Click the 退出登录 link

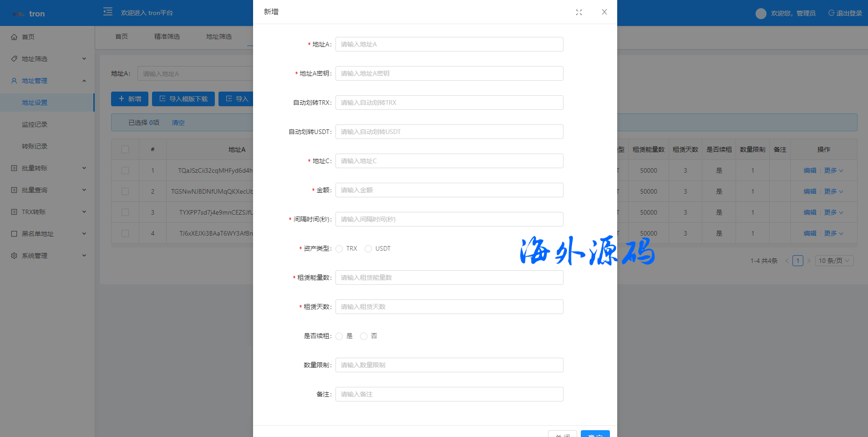coord(845,13)
